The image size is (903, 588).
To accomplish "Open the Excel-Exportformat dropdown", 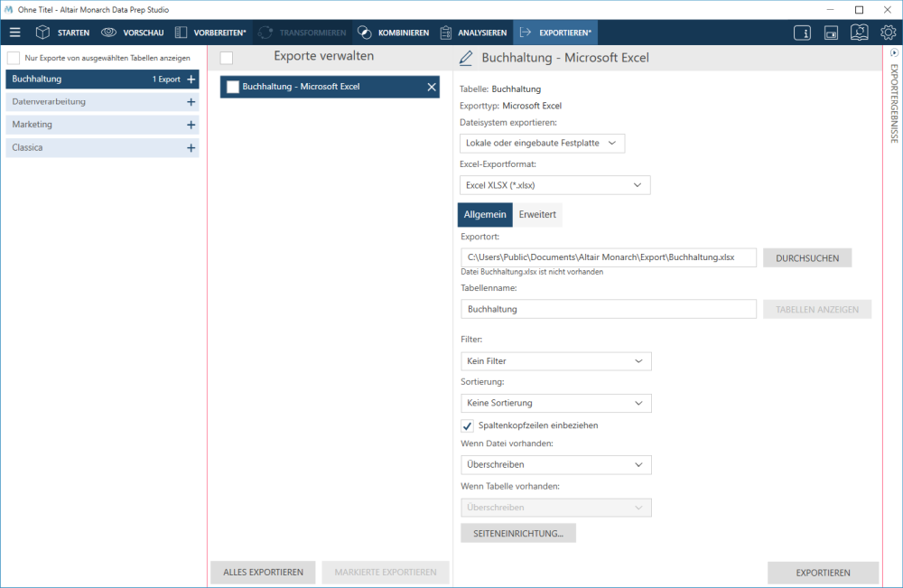I will 555,185.
